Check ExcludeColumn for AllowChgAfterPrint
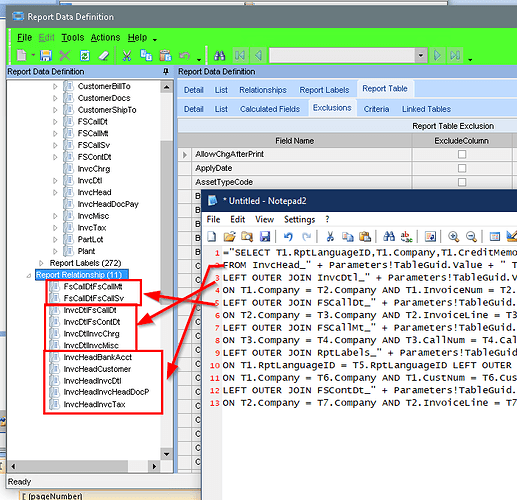 462,154
